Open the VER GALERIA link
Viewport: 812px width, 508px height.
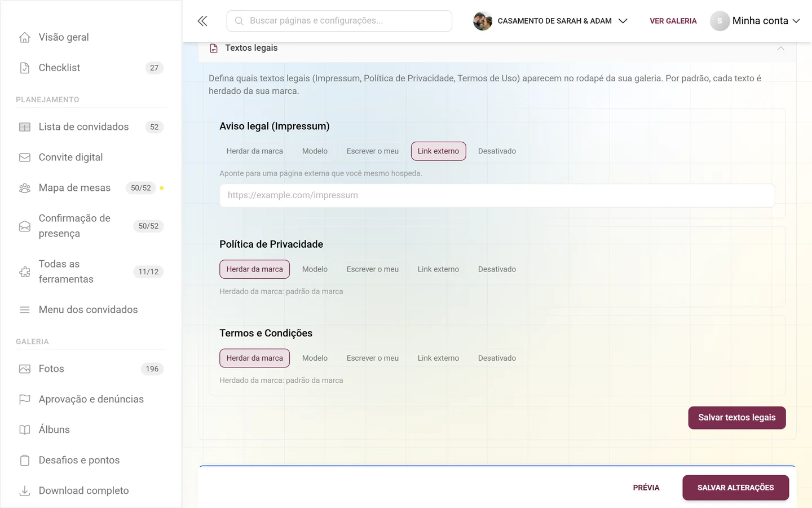tap(673, 21)
